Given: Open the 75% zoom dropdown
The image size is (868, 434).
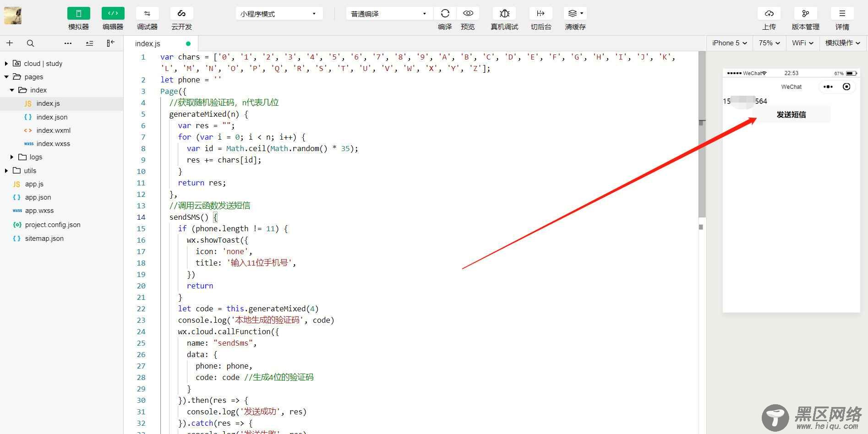Looking at the screenshot, I should pyautogui.click(x=769, y=43).
